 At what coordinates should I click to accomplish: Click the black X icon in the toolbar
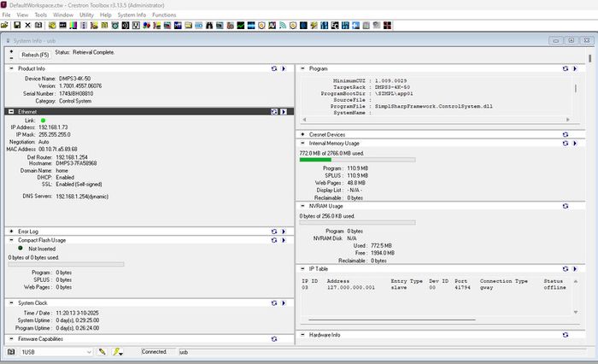pos(27,25)
